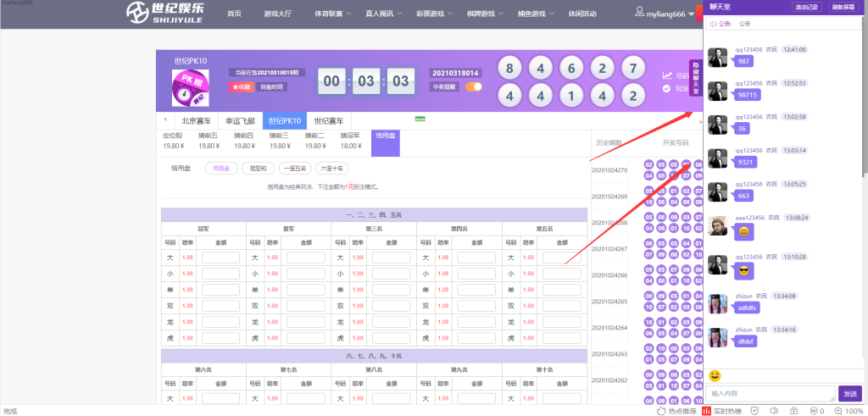Click qq123456's avatar beside message 987

click(x=717, y=58)
